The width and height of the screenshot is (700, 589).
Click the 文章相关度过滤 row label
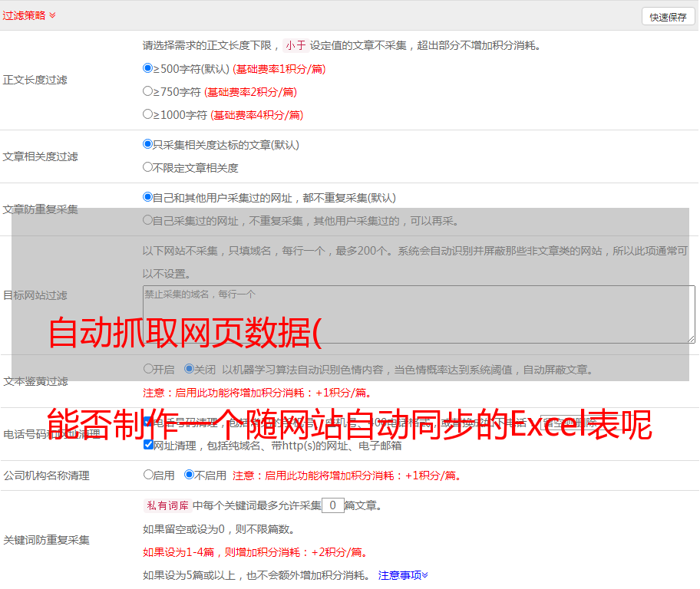pos(40,156)
